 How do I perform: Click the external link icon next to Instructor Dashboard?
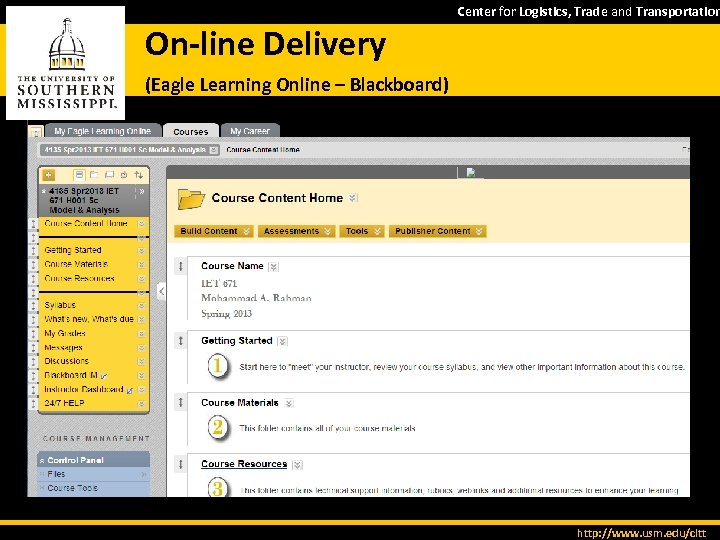point(129,390)
